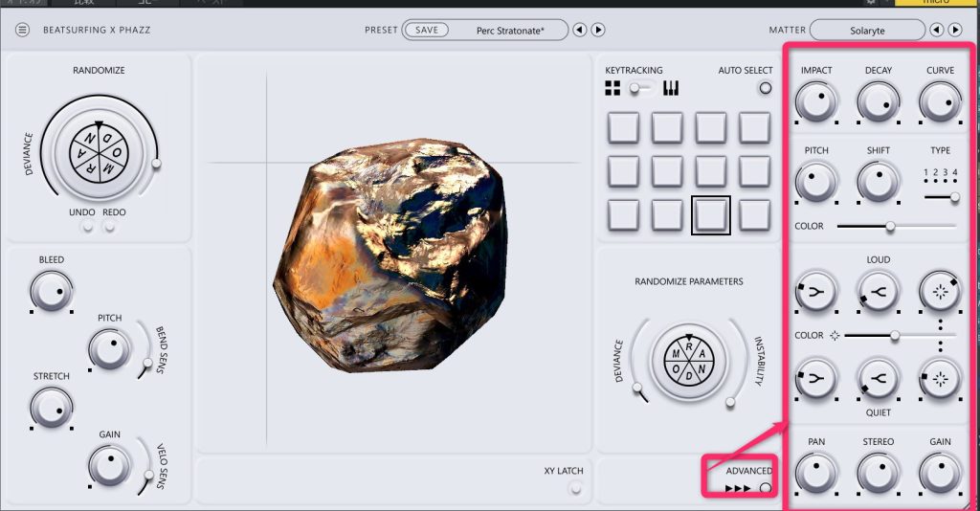Click the keytracking grid pads icon
The image size is (980, 511).
click(x=612, y=89)
